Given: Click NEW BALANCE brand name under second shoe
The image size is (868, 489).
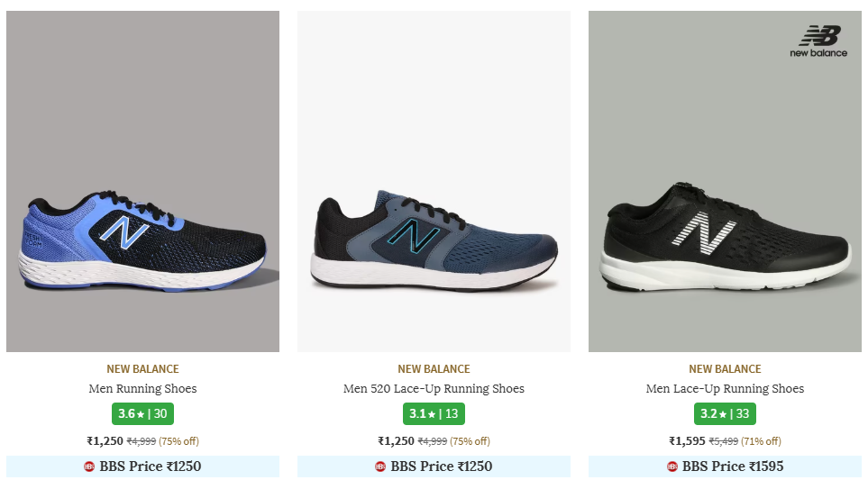Looking at the screenshot, I should [434, 368].
